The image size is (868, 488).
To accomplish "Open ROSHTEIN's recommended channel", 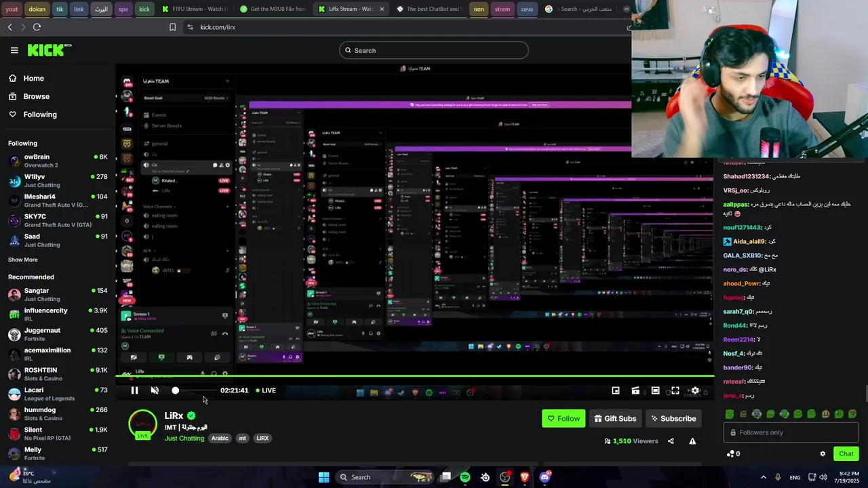I will click(x=58, y=374).
